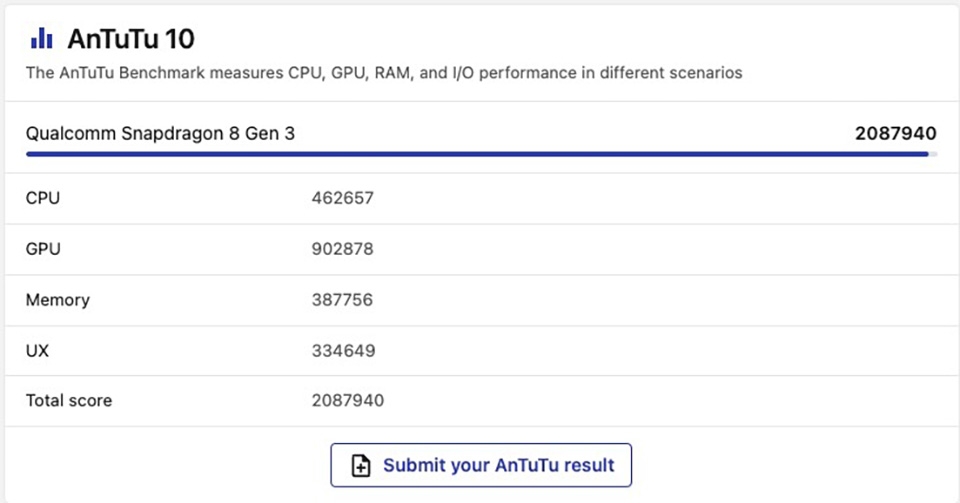
Task: Click the document plus icon on submit button
Action: pyautogui.click(x=361, y=465)
